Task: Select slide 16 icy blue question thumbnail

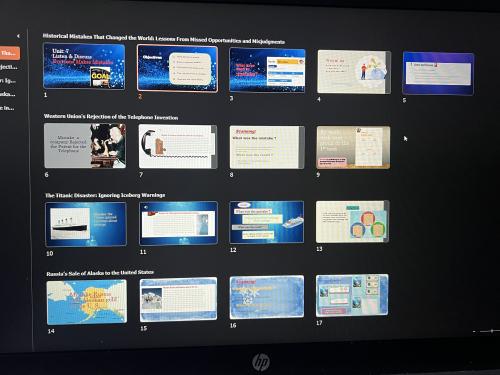Action: tap(267, 297)
